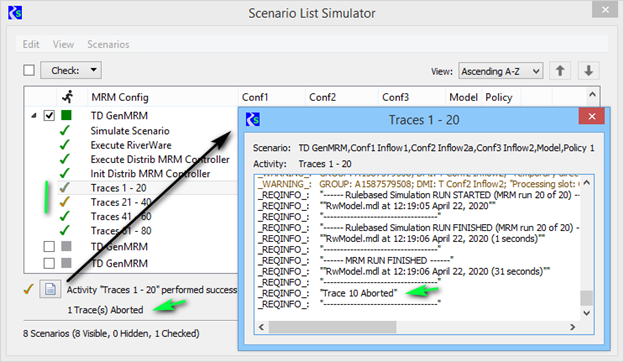
Task: Click the check mark beside Execute Distrib MRM Controller
Action: point(64,159)
